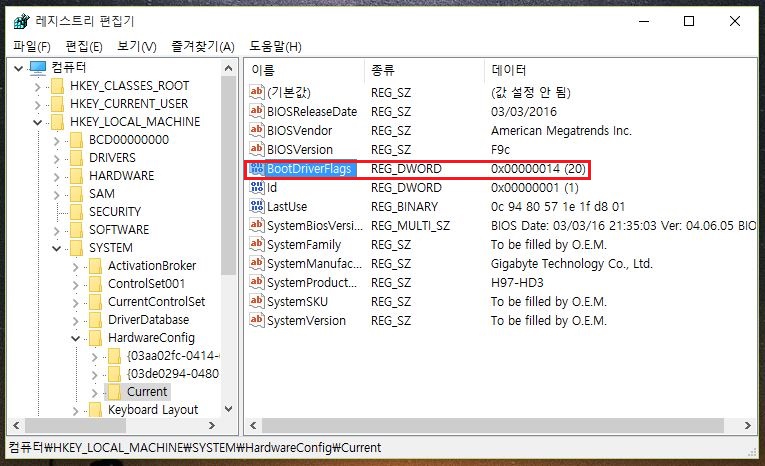
Task: Click the DriverDatabase folder icon
Action: (x=96, y=320)
